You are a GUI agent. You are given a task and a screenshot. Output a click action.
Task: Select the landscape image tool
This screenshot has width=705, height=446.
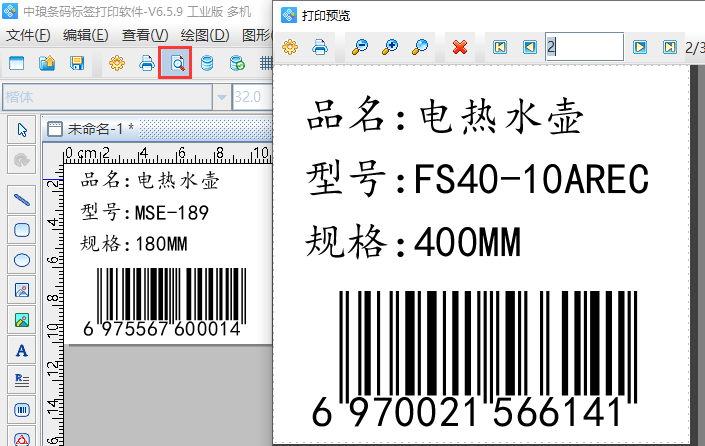tap(22, 320)
